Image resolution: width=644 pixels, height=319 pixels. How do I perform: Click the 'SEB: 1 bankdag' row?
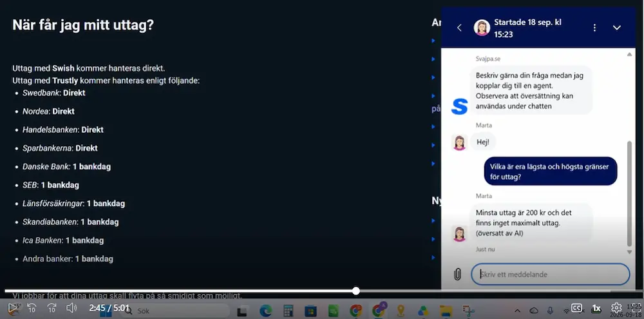(50, 185)
